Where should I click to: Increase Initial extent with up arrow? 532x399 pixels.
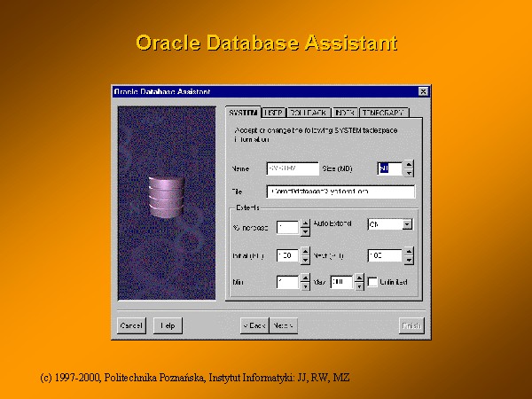tap(305, 252)
